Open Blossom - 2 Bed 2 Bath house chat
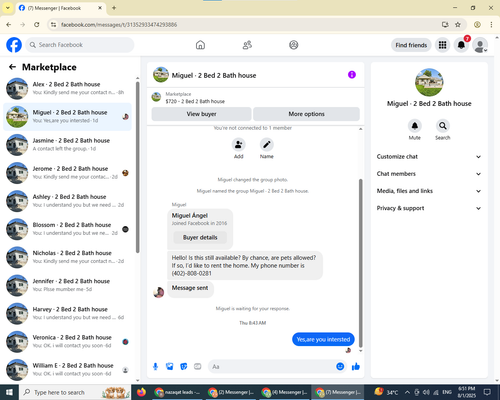This screenshot has width=500, height=400. (67, 229)
